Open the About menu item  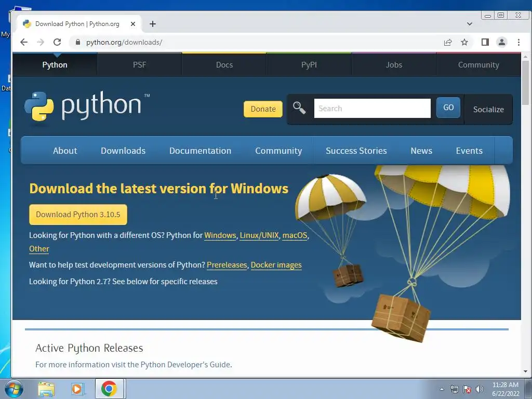click(x=65, y=151)
